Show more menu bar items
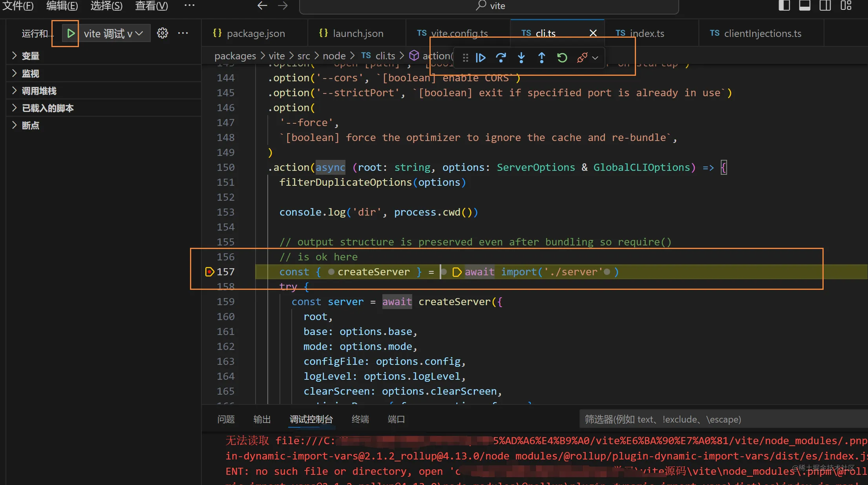868x485 pixels. pos(190,5)
